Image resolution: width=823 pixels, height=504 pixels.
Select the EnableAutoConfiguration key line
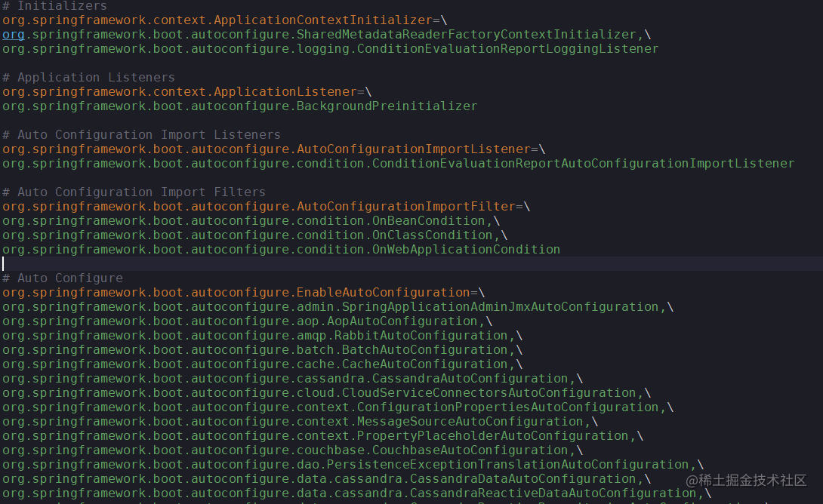pyautogui.click(x=244, y=293)
